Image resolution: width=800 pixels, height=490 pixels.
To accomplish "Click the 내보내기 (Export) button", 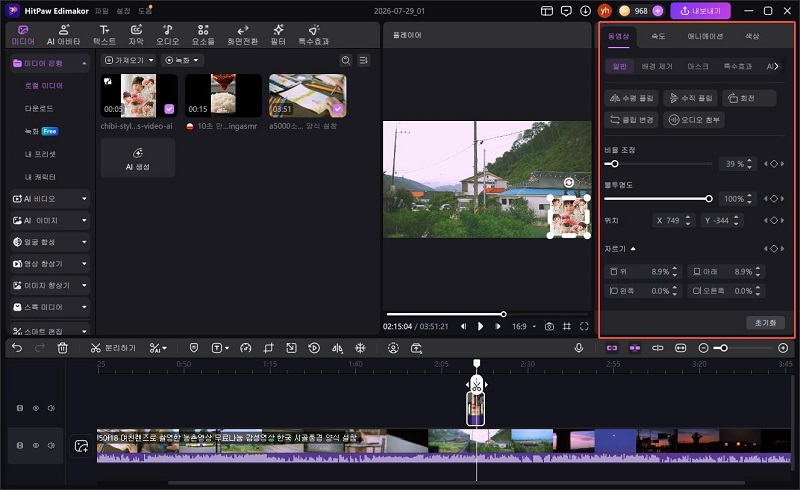I will pyautogui.click(x=700, y=11).
